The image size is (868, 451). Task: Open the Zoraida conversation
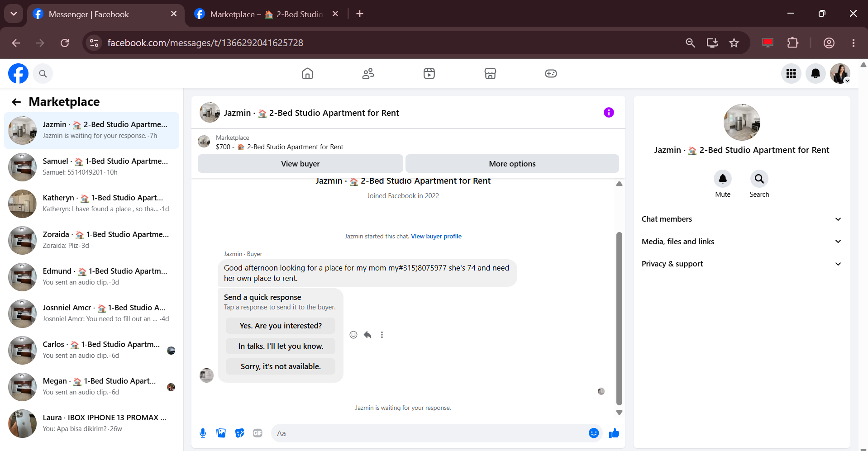(x=91, y=240)
